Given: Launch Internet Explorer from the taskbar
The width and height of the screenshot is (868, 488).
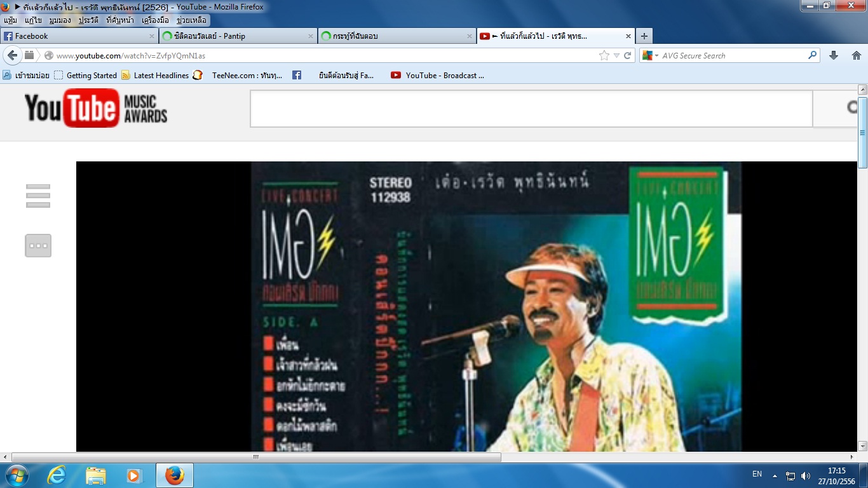Looking at the screenshot, I should 57,475.
